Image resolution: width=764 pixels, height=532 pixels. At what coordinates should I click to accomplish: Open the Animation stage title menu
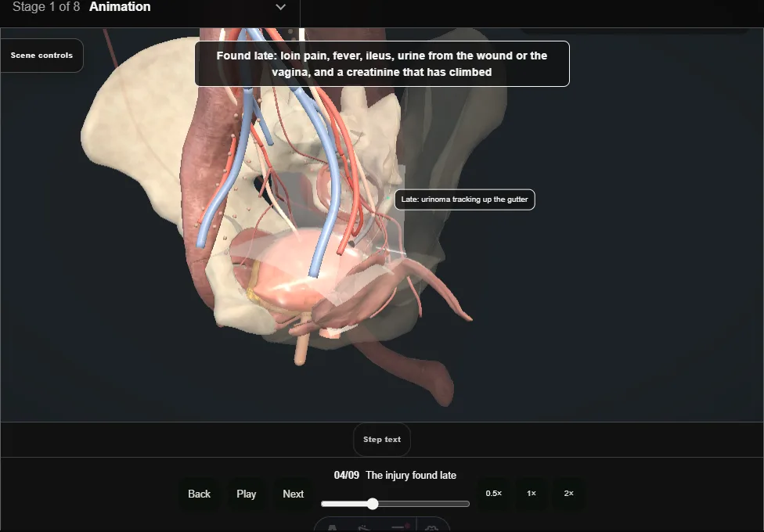point(120,7)
